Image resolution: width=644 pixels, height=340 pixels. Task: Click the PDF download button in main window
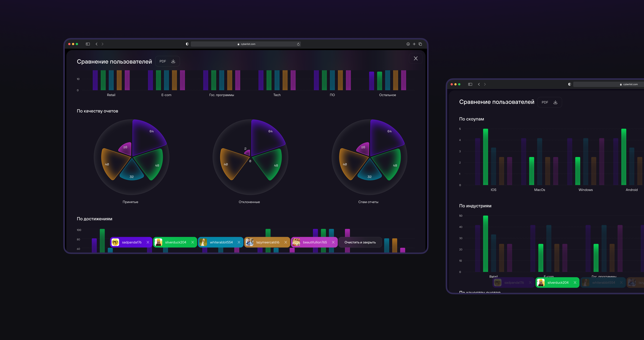[x=167, y=61]
